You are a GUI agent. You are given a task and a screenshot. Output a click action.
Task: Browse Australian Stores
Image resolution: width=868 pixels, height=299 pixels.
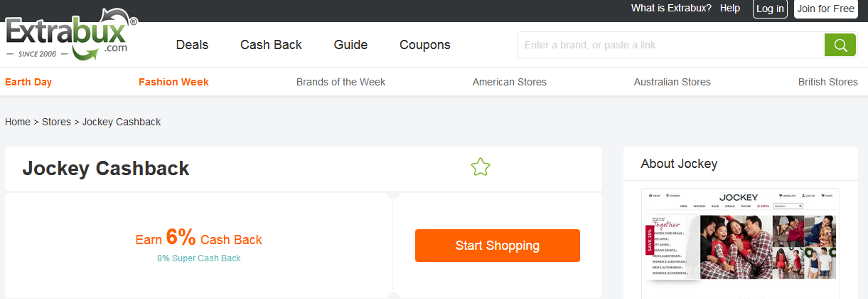click(x=672, y=82)
